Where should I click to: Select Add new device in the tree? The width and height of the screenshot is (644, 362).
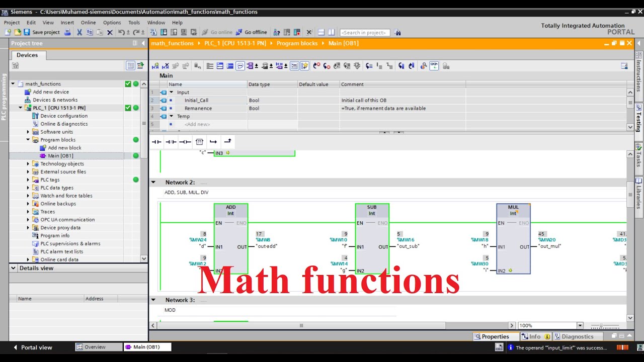pyautogui.click(x=51, y=92)
